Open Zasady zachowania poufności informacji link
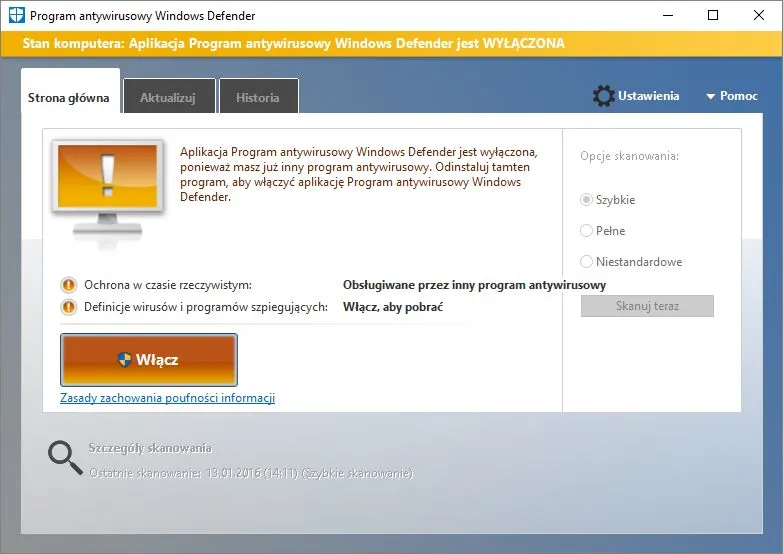This screenshot has width=783, height=554. click(167, 398)
